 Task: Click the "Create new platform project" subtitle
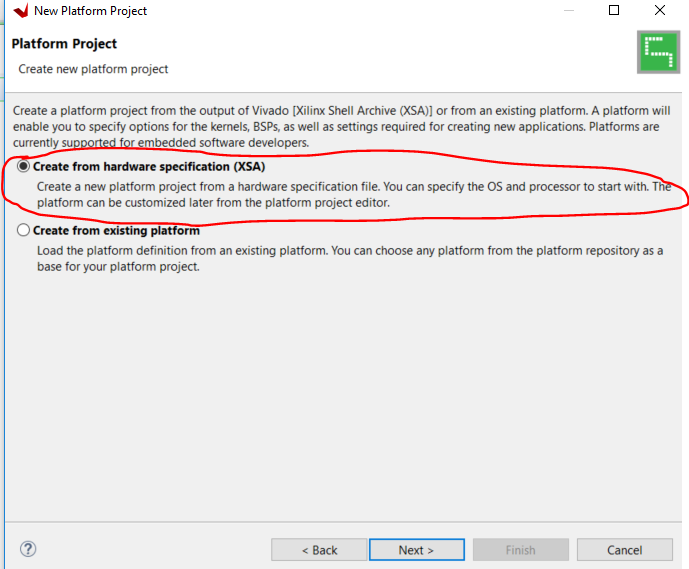(93, 69)
